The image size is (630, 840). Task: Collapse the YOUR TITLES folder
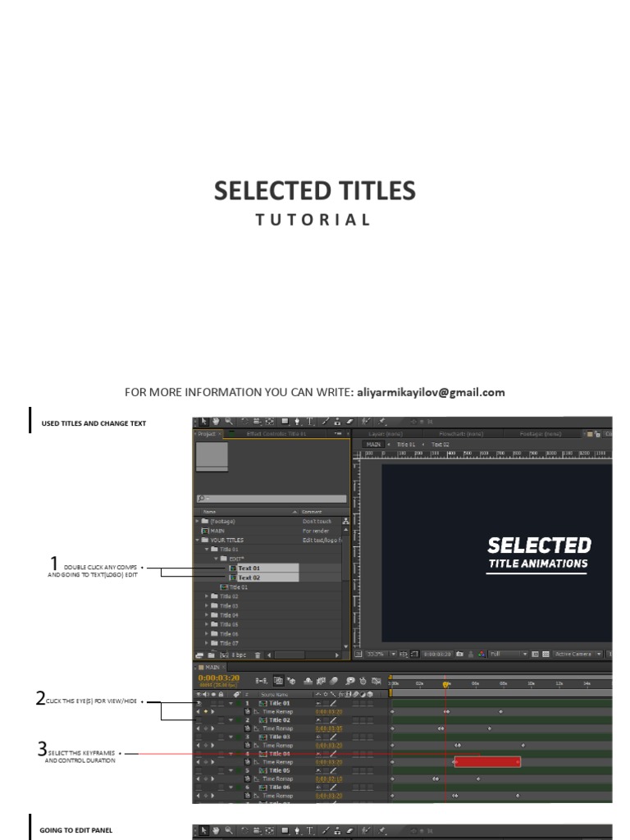tap(198, 540)
